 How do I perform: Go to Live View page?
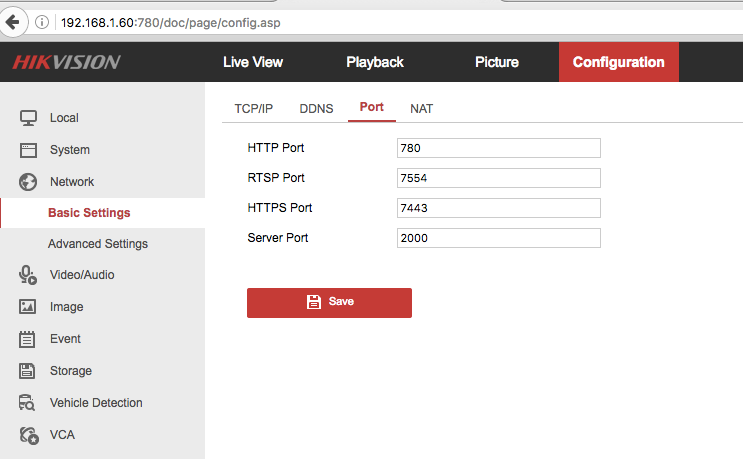pos(253,62)
